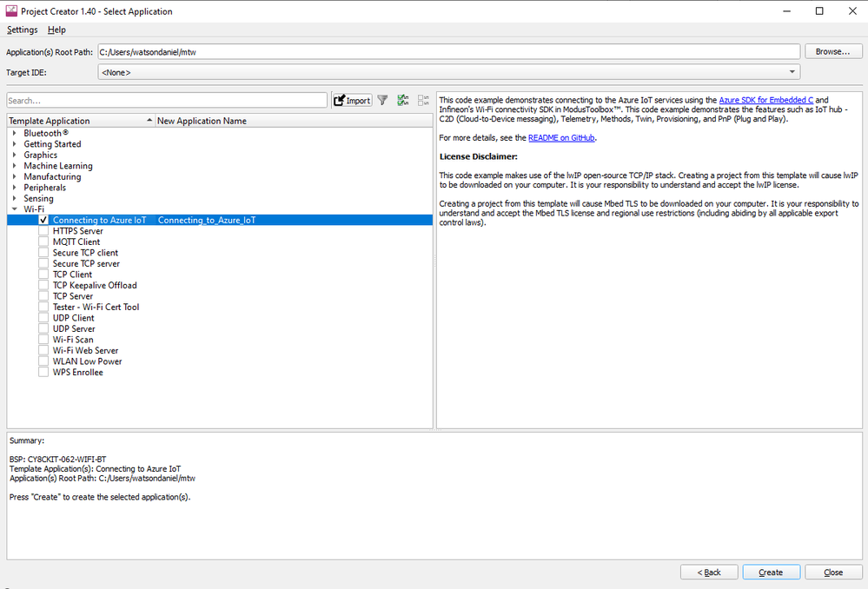868x589 pixels.
Task: Collapse the Wi-Fi template category
Action: (14, 209)
